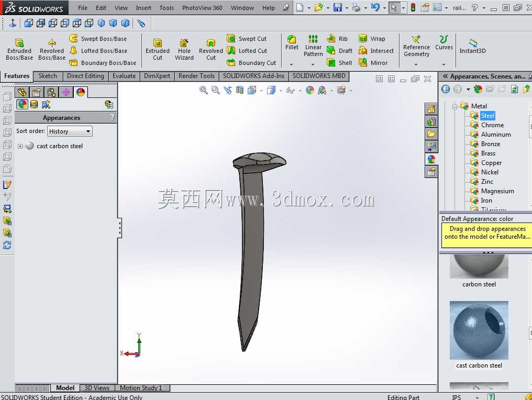This screenshot has width=532, height=400.
Task: Choose Boundary Cut feature
Action: 251,63
